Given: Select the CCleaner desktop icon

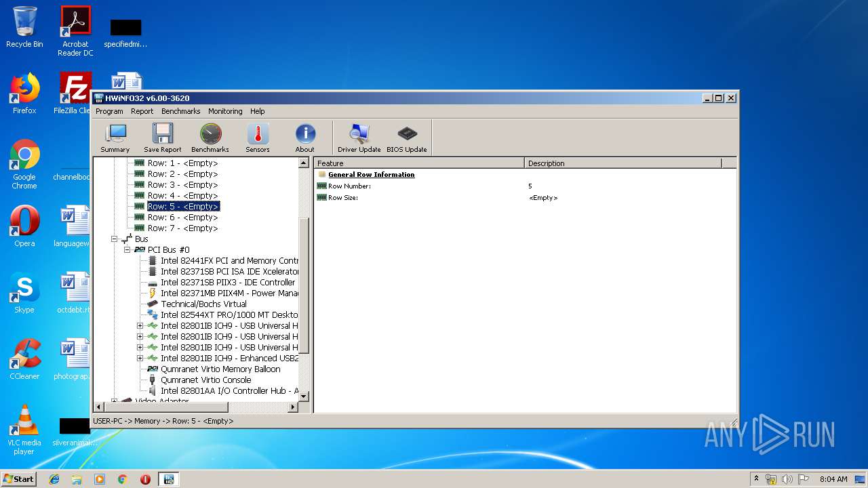Looking at the screenshot, I should (24, 359).
